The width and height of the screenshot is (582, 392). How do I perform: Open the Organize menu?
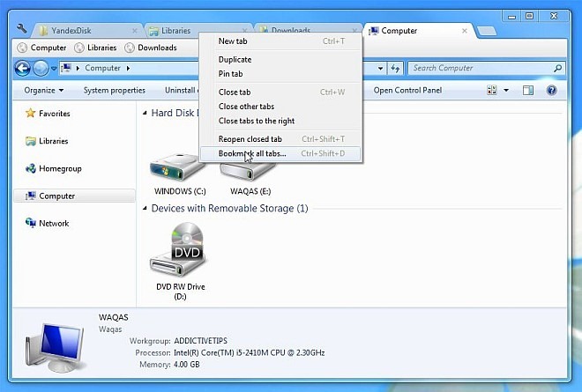[44, 90]
